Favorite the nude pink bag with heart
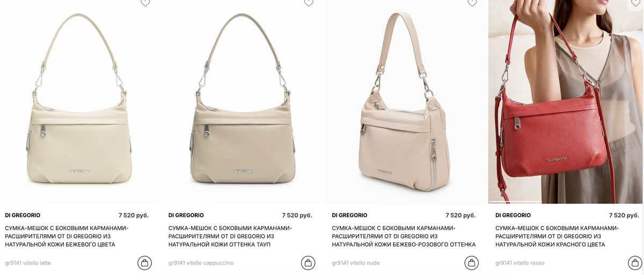This screenshot has width=644, height=275. pyautogui.click(x=472, y=3)
